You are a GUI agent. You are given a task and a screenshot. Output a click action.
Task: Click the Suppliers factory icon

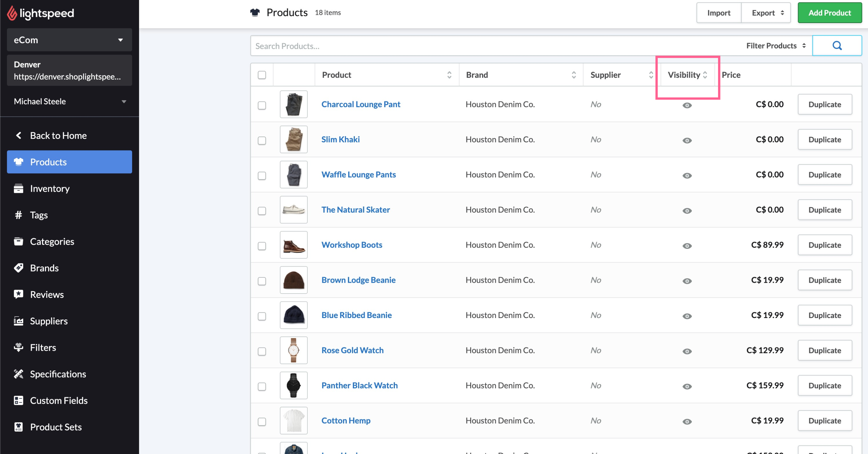coord(18,321)
